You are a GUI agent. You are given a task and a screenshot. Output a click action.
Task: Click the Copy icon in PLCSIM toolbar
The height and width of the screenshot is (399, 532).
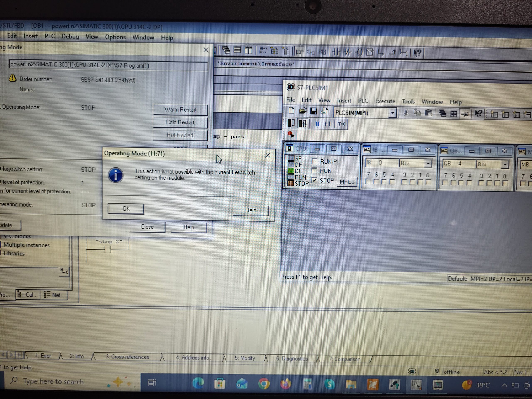(x=417, y=113)
